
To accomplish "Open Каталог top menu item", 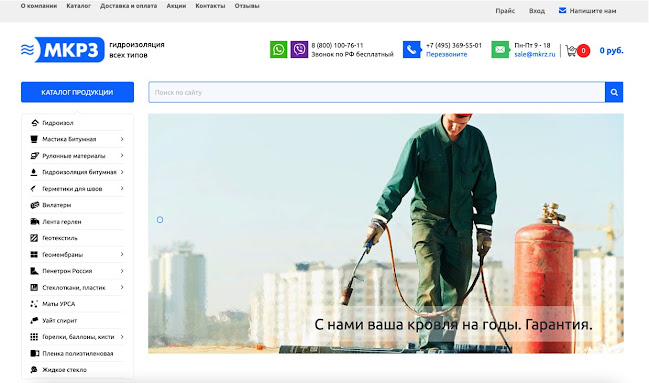I will click(x=79, y=6).
